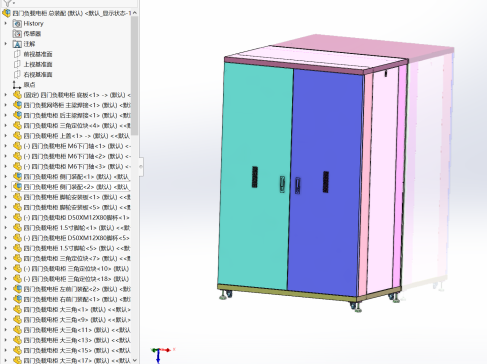
Task: Click the M6下门轴<1> part icon
Action: 17,146
